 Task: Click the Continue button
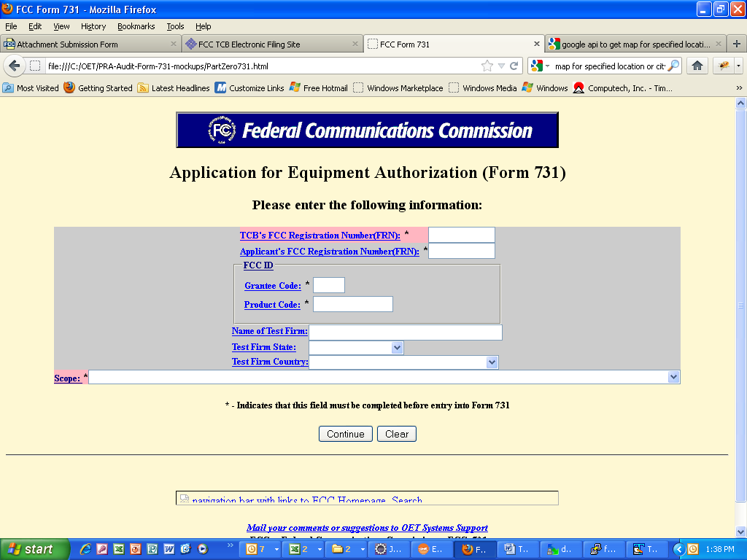[345, 434]
